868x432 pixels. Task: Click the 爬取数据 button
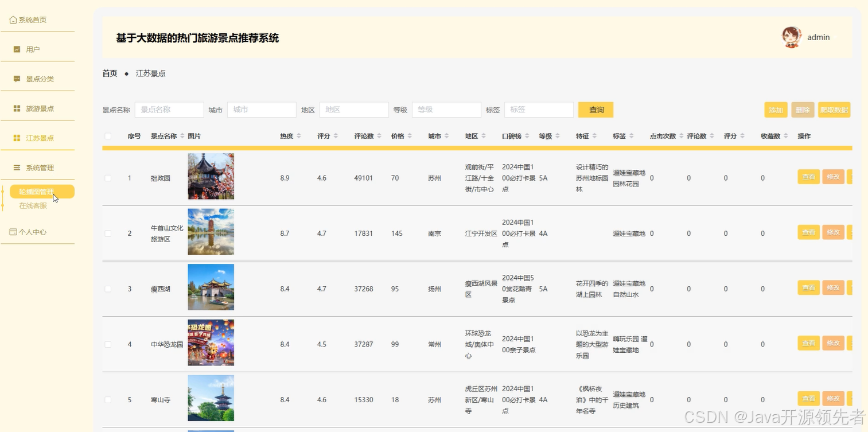click(834, 110)
